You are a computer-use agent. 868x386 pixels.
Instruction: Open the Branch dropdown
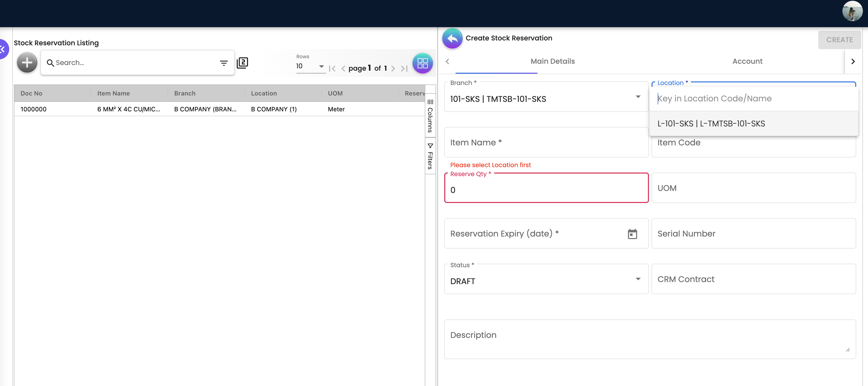[x=546, y=97]
